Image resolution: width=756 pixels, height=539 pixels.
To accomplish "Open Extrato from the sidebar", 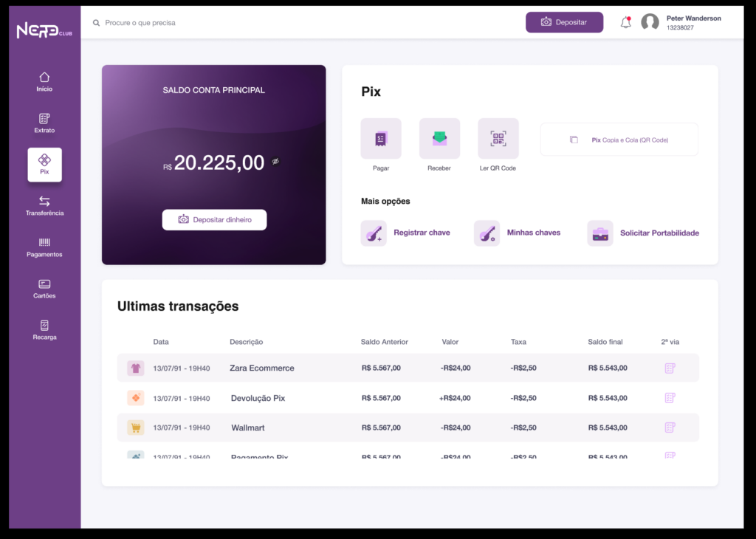I will pyautogui.click(x=44, y=123).
